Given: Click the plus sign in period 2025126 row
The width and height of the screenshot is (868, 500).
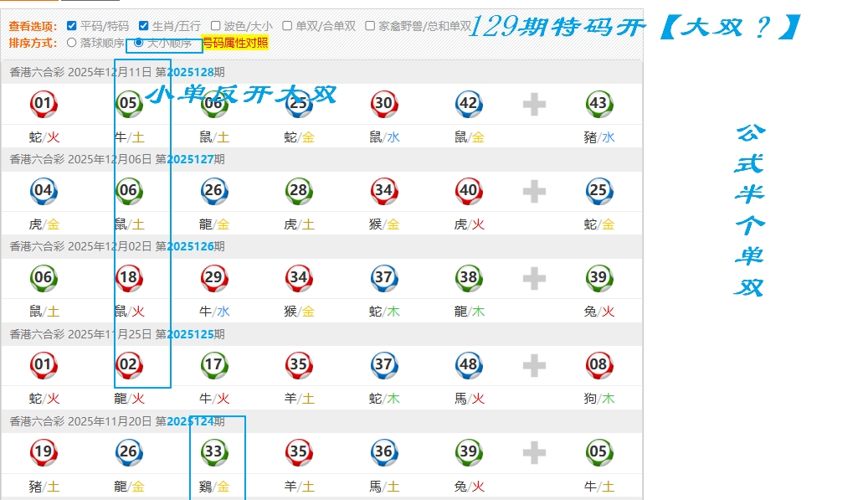Looking at the screenshot, I should click(x=534, y=278).
